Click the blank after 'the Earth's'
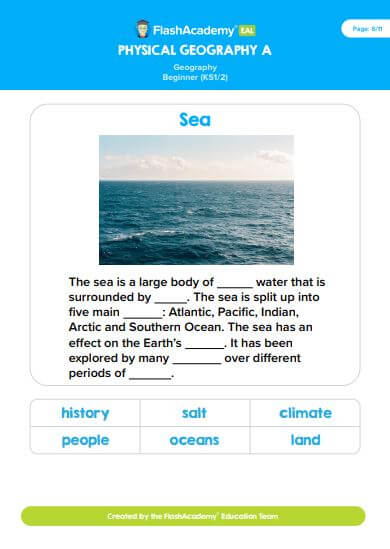 point(204,344)
